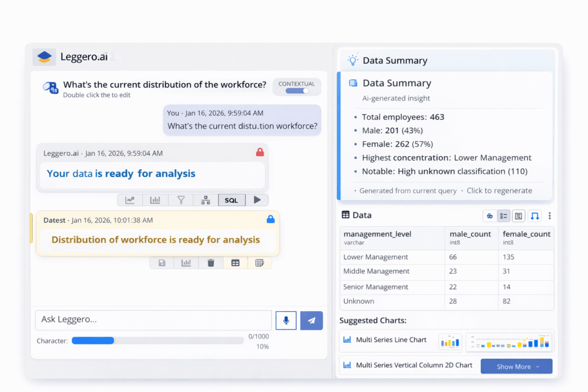Screen dimensions: 588x392
Task: Expand the Show More dropdown
Action: pos(516,367)
